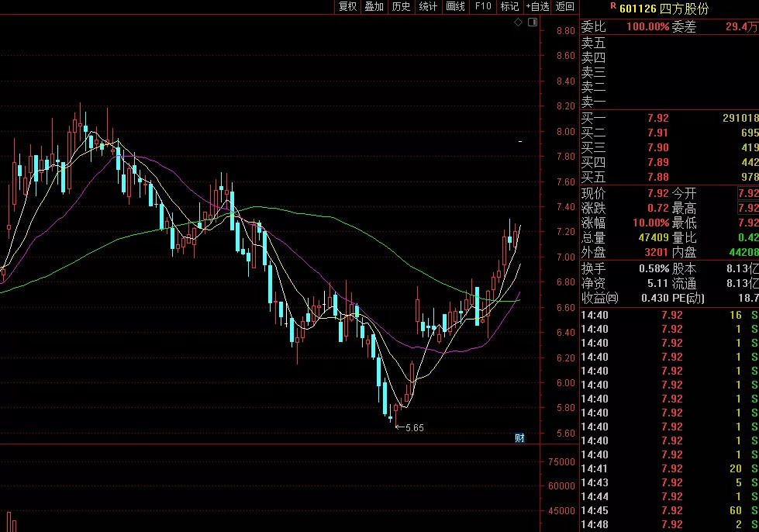Open the 复权 price adjustment menu

[347, 7]
